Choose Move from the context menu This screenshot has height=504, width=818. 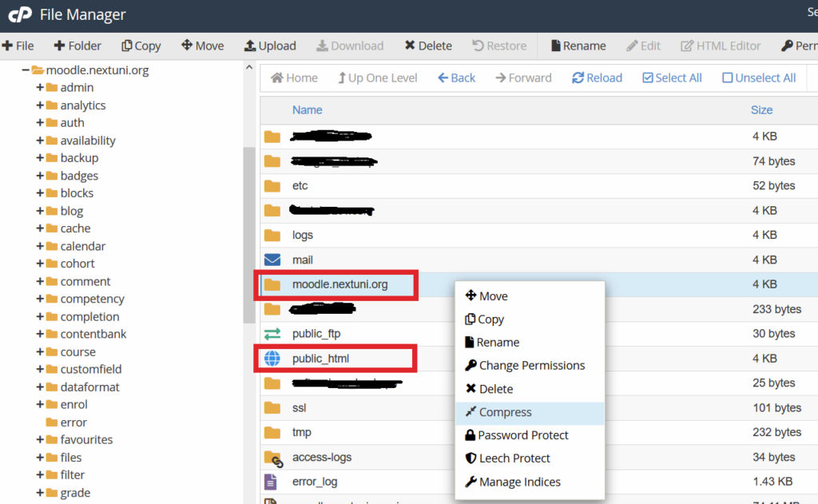pyautogui.click(x=530, y=296)
